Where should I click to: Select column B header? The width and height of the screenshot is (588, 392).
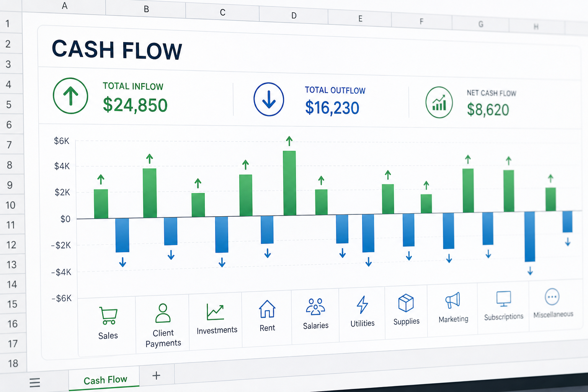(x=146, y=9)
